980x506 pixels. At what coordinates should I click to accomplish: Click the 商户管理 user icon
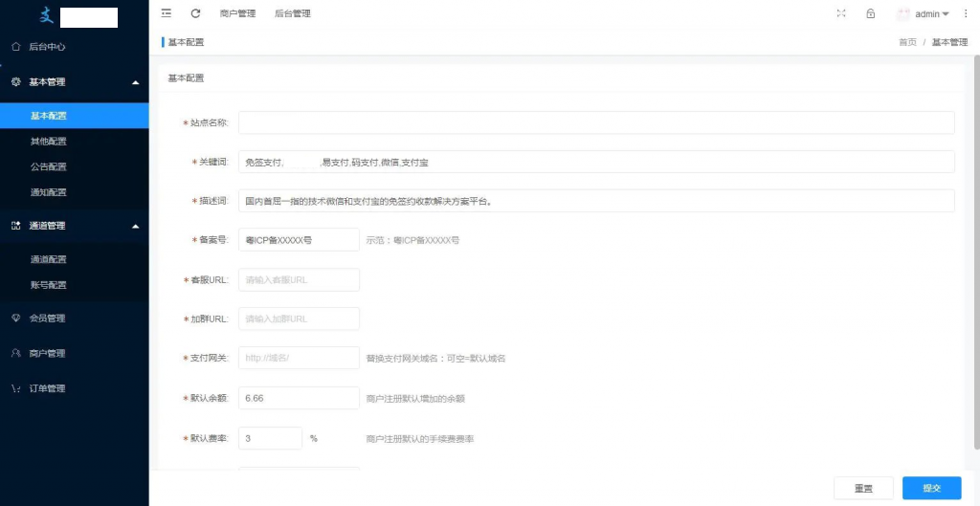[x=16, y=353]
